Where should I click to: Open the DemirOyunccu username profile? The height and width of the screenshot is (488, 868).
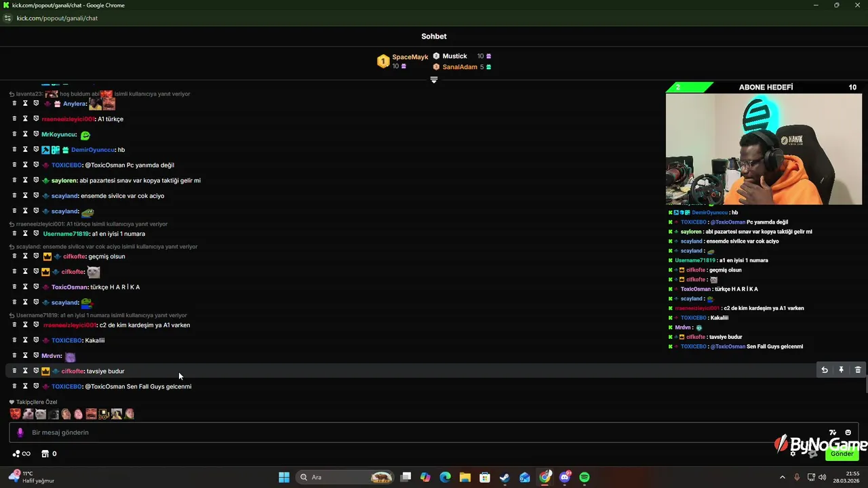pyautogui.click(x=93, y=150)
